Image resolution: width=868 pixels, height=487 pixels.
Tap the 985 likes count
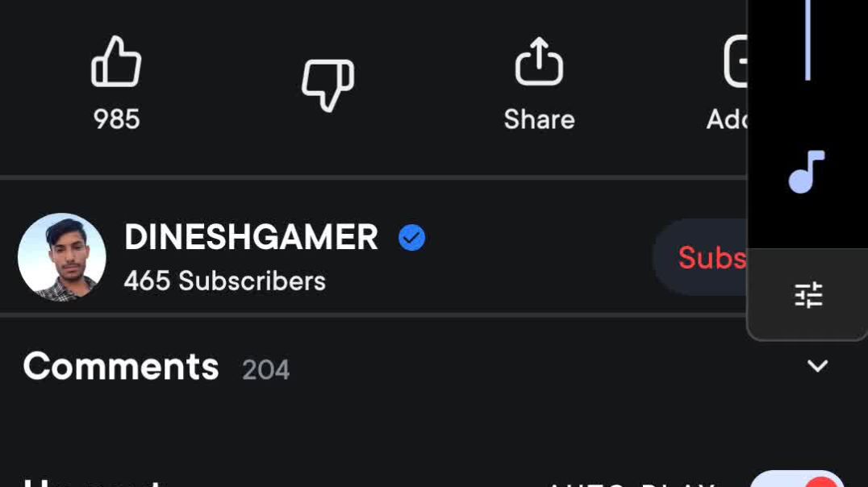[x=116, y=119]
